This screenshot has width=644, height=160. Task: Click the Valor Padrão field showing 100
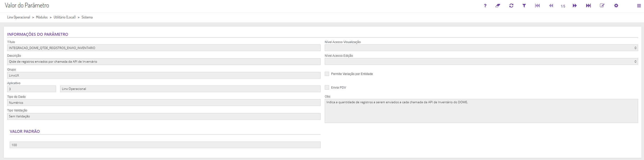[165, 145]
